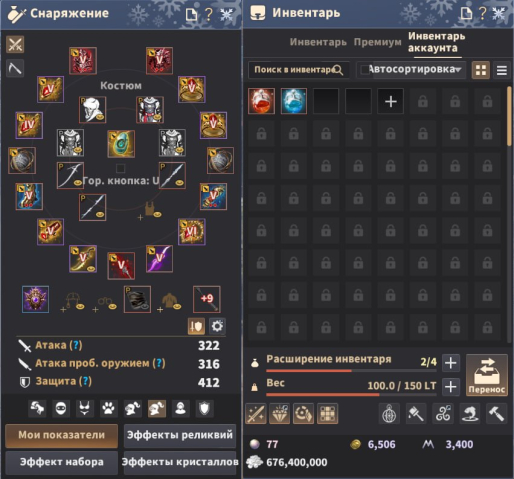Click the paw pet icon

point(109,408)
